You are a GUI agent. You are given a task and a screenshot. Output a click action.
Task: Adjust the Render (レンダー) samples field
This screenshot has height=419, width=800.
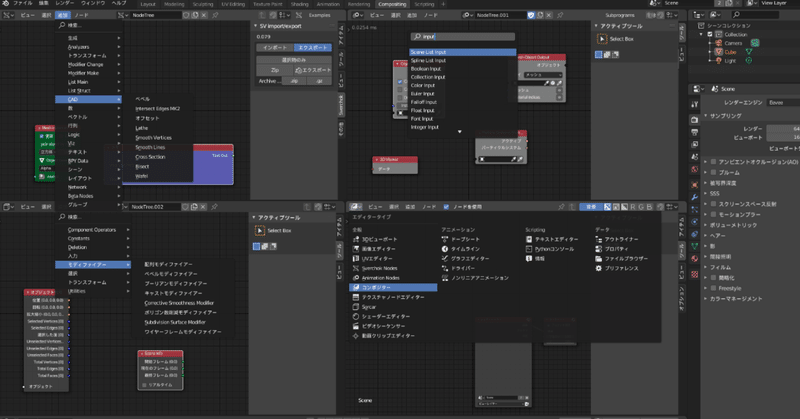[783, 129]
